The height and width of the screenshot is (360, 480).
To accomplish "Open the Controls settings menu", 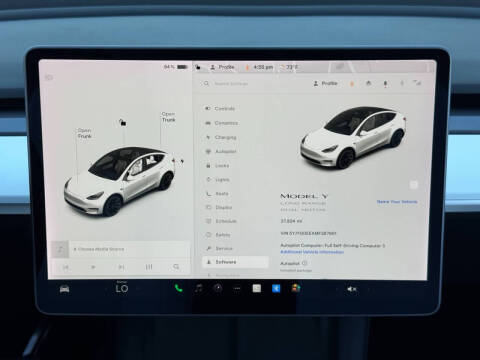I will 220,109.
